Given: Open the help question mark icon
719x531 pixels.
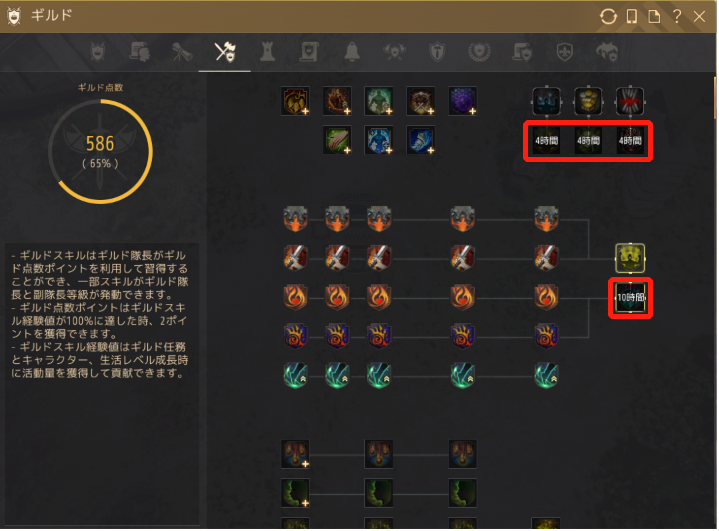Looking at the screenshot, I should pos(677,17).
